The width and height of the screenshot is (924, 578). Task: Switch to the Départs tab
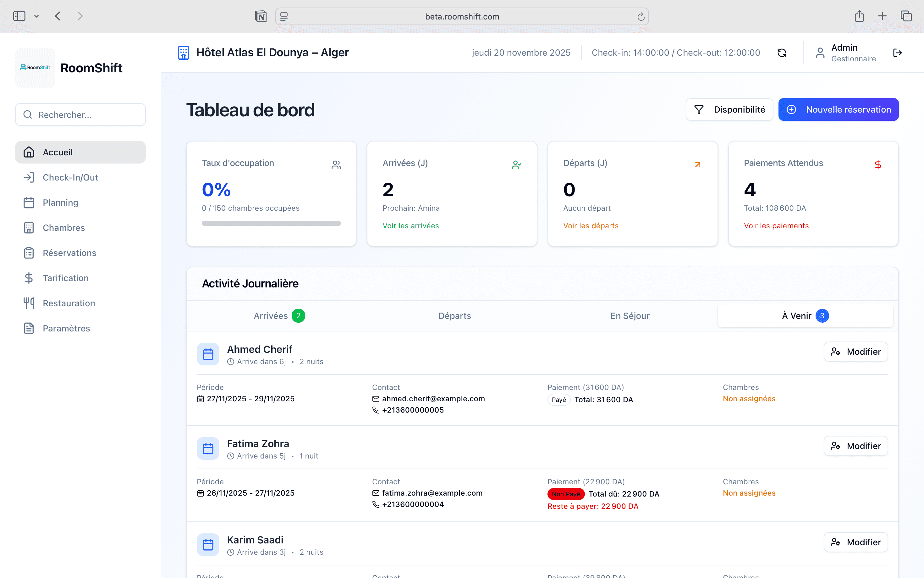454,315
